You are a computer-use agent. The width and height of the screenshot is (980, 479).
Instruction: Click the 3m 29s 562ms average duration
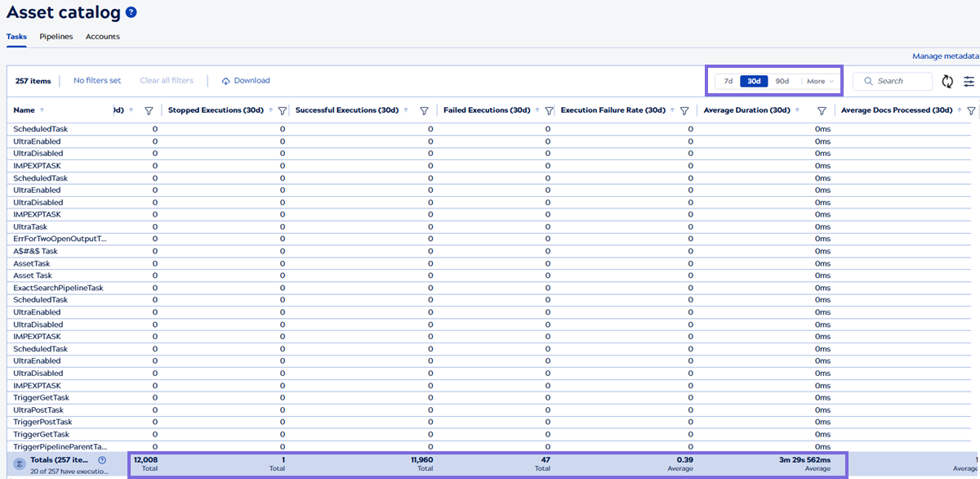(804, 460)
